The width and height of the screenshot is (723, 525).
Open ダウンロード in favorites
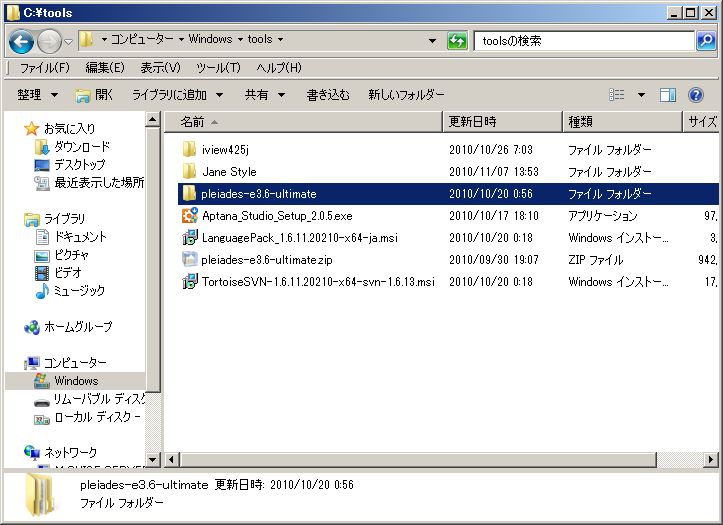(82, 147)
